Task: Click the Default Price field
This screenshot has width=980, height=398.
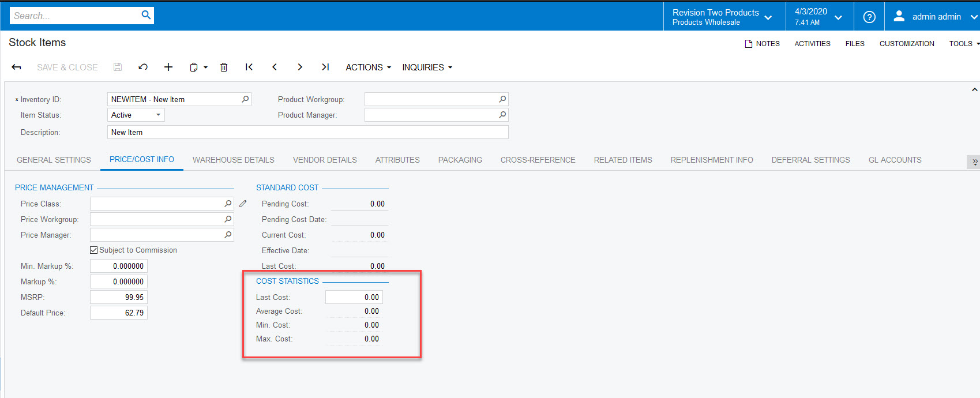Action: click(x=118, y=313)
